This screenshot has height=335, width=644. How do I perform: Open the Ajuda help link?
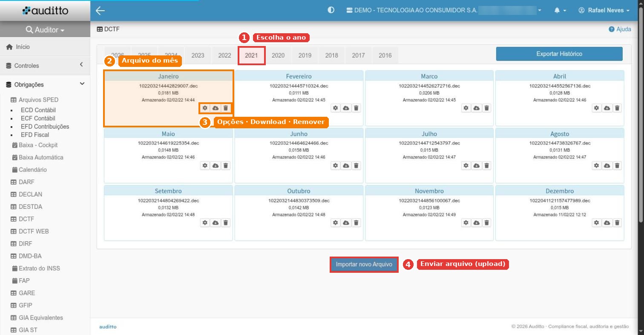pos(620,29)
